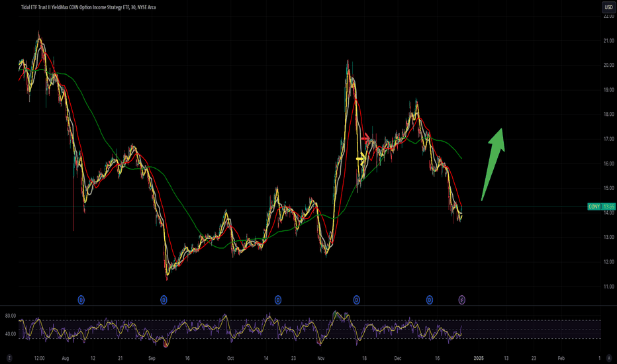This screenshot has width=617, height=364.
Task: Click the purple lightning-bolt event marker
Action: (x=462, y=300)
